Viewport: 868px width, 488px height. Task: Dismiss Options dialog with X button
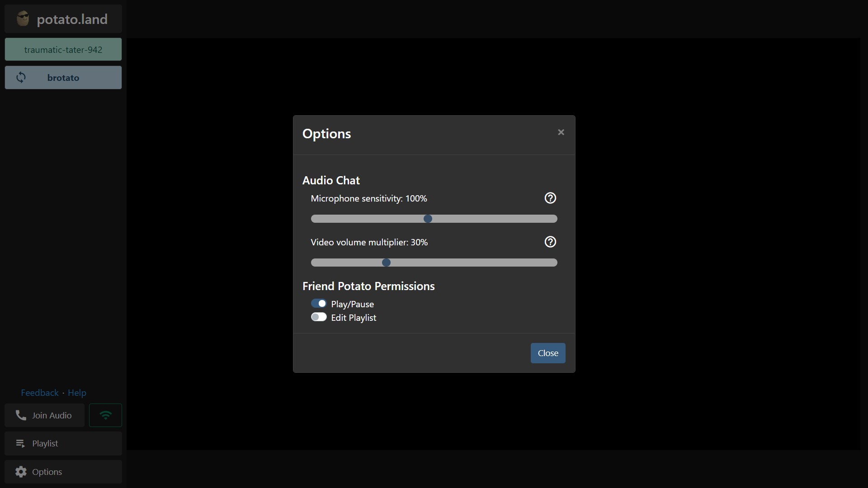point(561,132)
